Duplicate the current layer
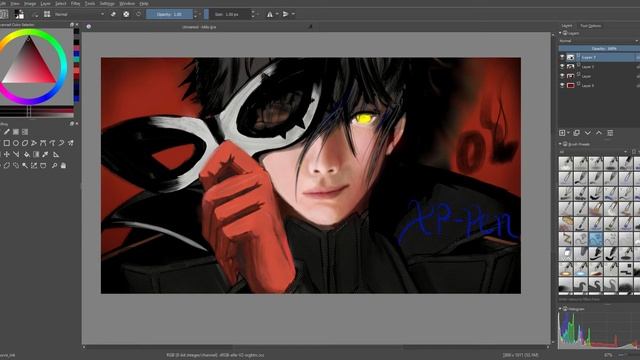The image size is (640, 360). point(576,133)
